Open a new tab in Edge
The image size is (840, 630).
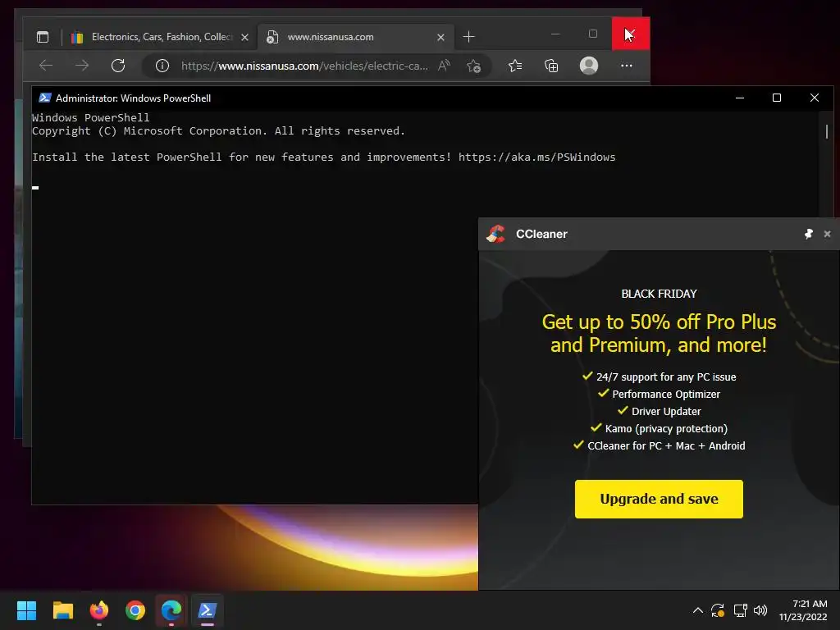pos(468,36)
